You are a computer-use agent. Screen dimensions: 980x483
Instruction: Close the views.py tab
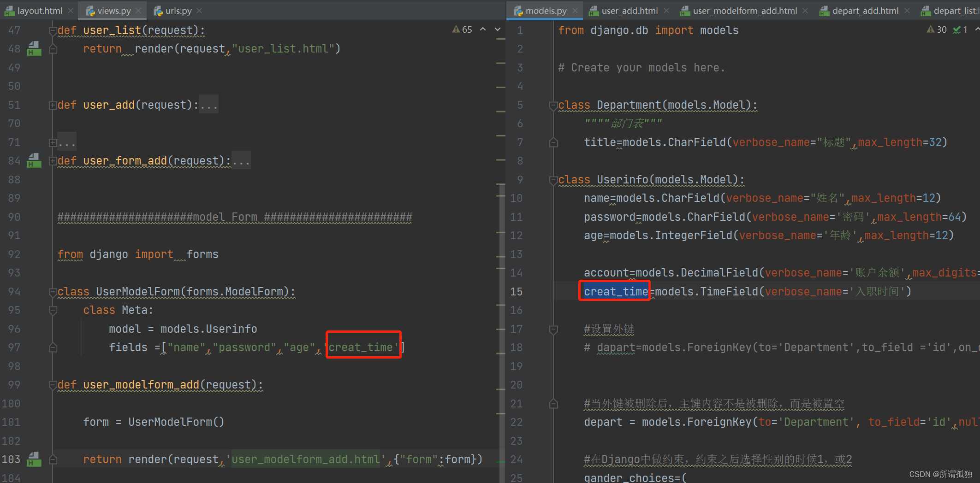(x=139, y=11)
